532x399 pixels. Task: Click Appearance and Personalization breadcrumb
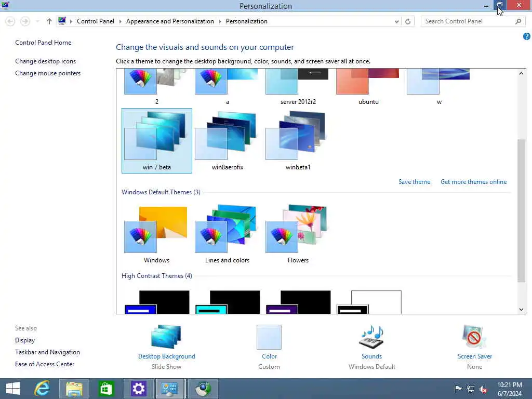pos(170,21)
